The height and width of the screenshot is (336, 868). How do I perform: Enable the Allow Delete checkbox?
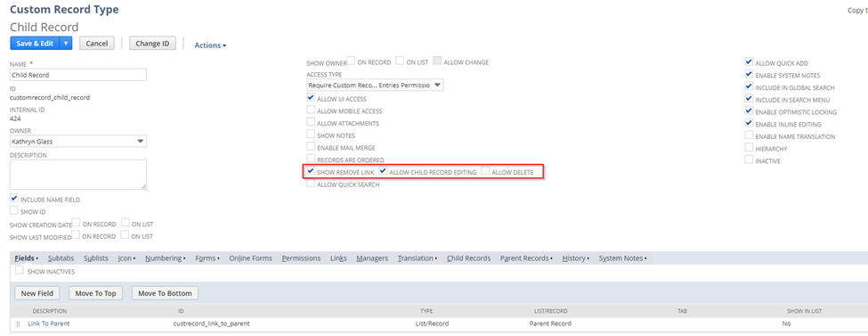(x=485, y=172)
